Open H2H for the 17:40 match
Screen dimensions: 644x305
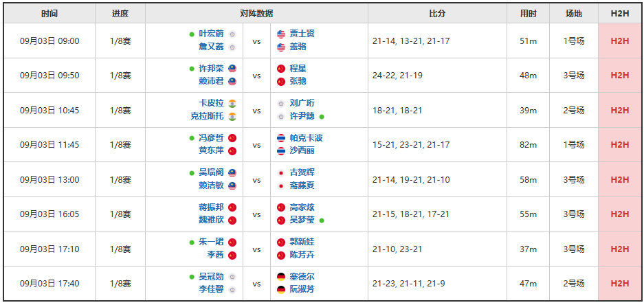(x=620, y=284)
